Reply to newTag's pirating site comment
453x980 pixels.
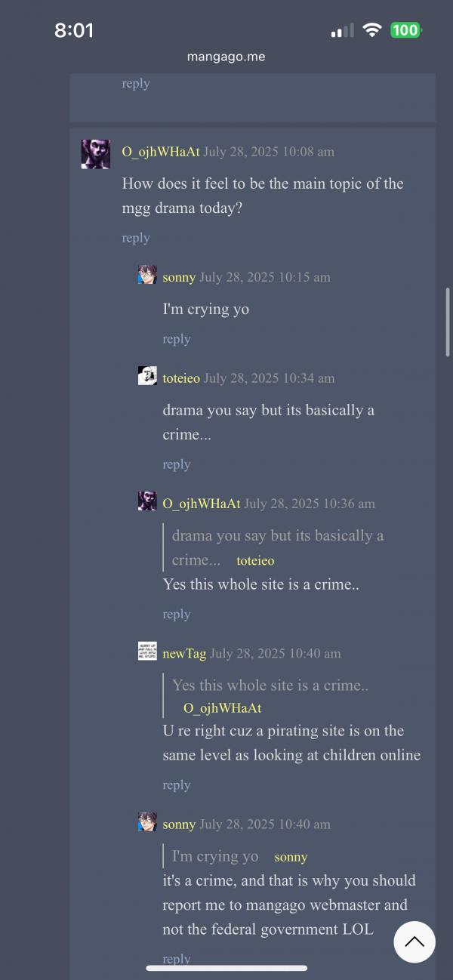click(177, 785)
